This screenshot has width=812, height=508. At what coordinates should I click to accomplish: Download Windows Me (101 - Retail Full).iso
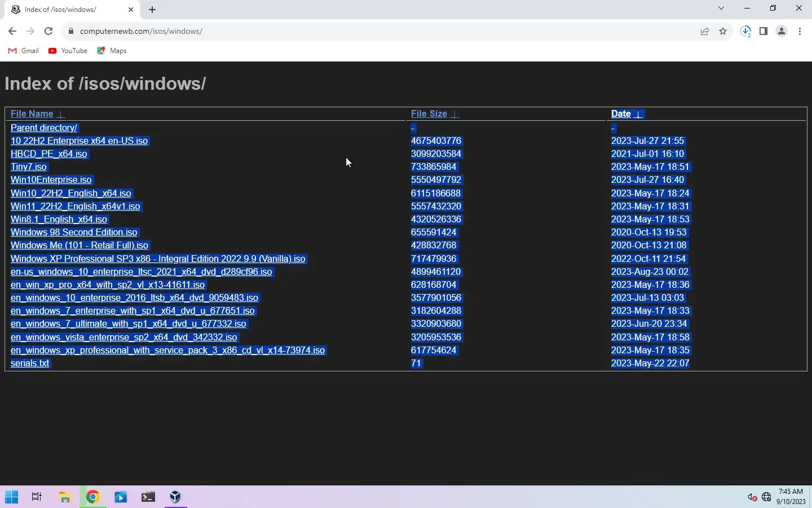coord(80,246)
